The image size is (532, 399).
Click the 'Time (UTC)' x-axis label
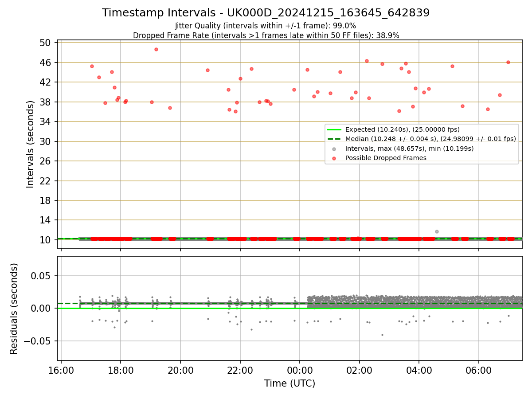(290, 383)
